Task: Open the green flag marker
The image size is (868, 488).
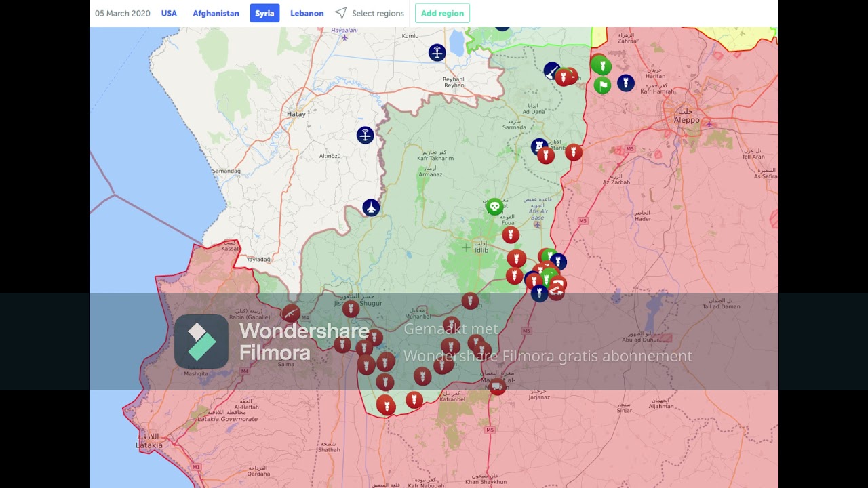Action: (x=602, y=85)
